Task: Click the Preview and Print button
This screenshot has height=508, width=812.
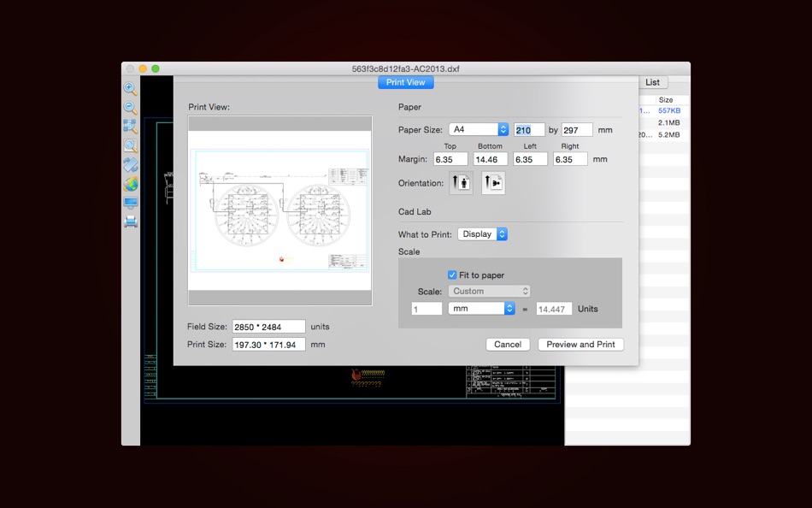Action: [x=581, y=345]
